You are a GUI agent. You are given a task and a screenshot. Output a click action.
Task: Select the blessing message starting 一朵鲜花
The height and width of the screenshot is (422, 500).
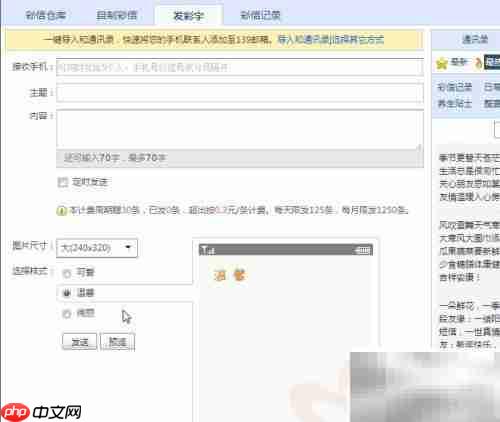469,325
